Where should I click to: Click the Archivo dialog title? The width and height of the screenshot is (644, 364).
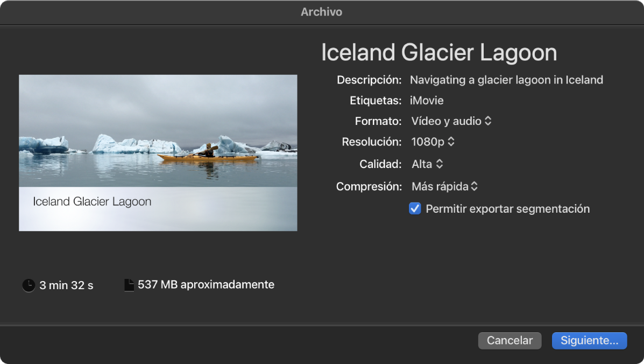tap(322, 12)
